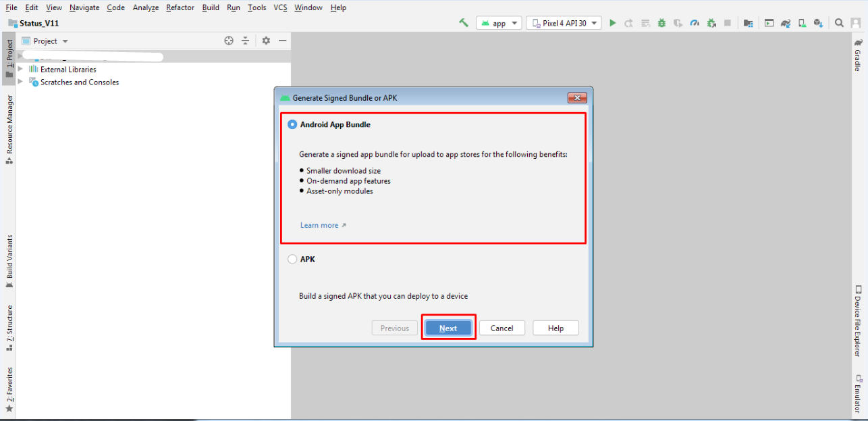
Task: Click the External Libraries icon
Action: [x=33, y=69]
